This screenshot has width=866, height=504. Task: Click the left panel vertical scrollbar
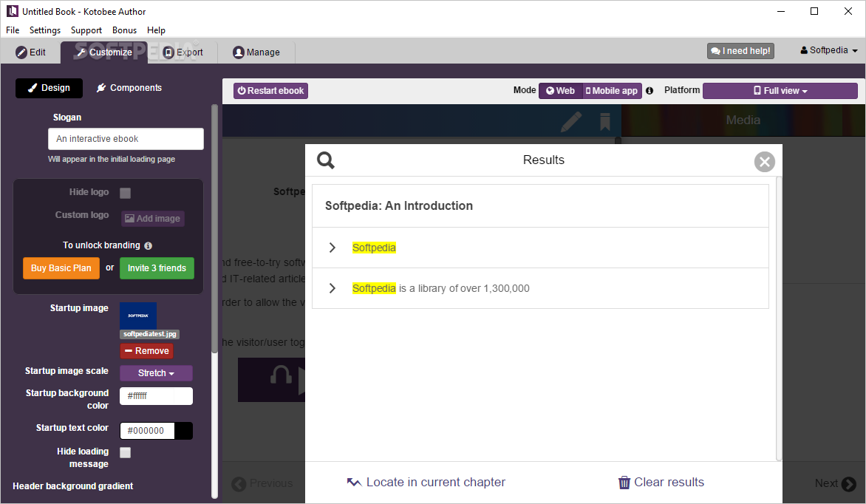[x=215, y=228]
